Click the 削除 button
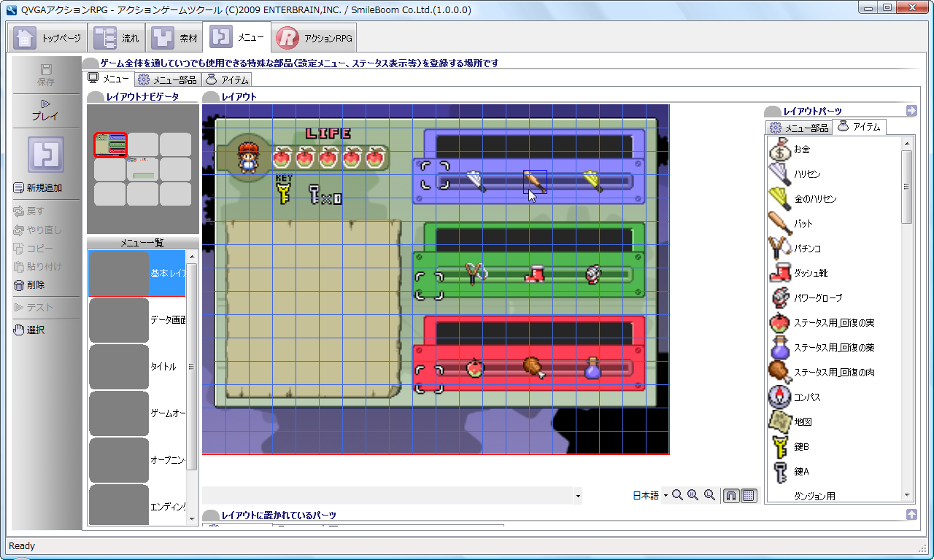 (x=29, y=285)
